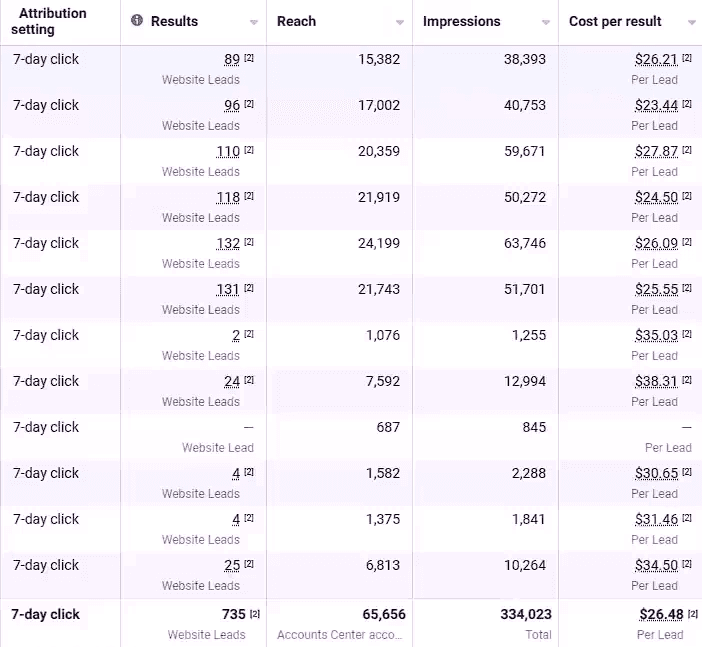Image resolution: width=702 pixels, height=647 pixels.
Task: Select the reach value 21,919
Action: [x=379, y=197]
